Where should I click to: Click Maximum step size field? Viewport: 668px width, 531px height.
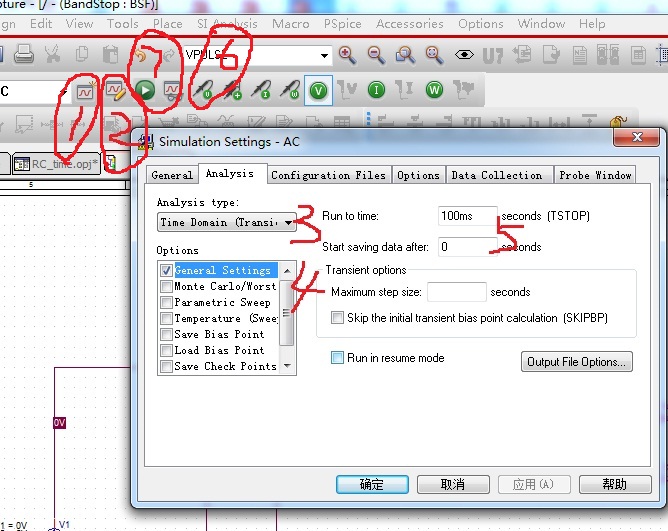pyautogui.click(x=457, y=292)
